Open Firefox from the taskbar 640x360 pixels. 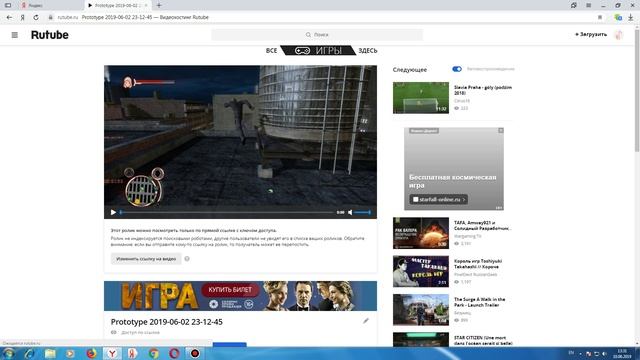91,353
